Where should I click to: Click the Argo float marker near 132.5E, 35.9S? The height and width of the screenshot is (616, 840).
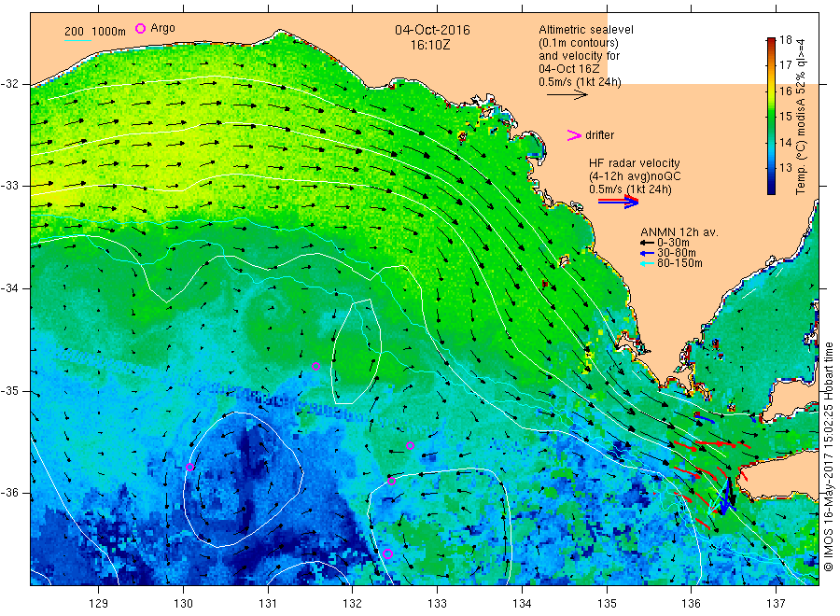[392, 481]
